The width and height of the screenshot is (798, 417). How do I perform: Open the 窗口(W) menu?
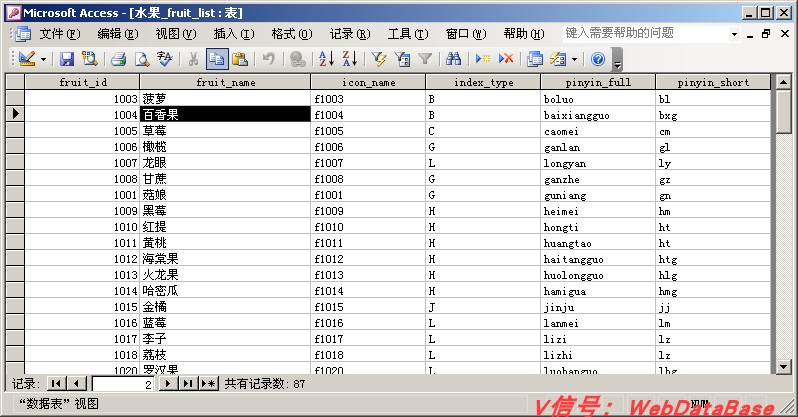466,34
